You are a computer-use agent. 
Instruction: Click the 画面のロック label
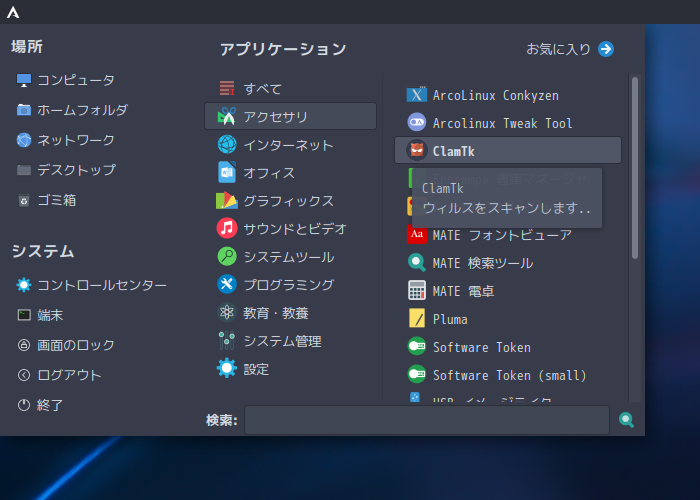tap(76, 345)
